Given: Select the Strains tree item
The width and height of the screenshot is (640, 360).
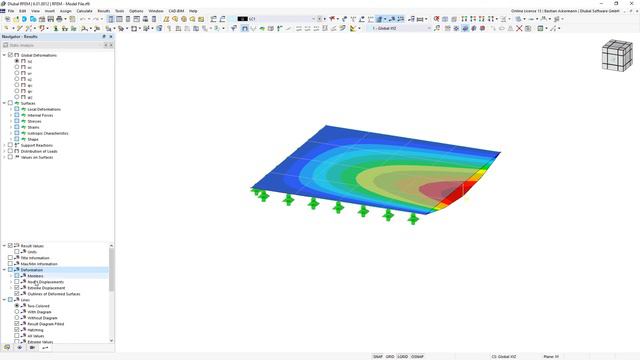Looking at the screenshot, I should 33,127.
